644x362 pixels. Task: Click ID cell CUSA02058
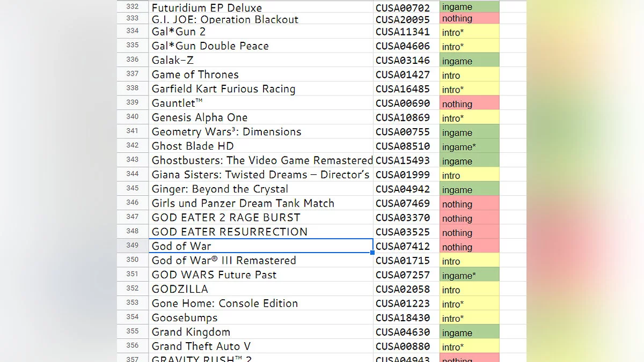406,289
